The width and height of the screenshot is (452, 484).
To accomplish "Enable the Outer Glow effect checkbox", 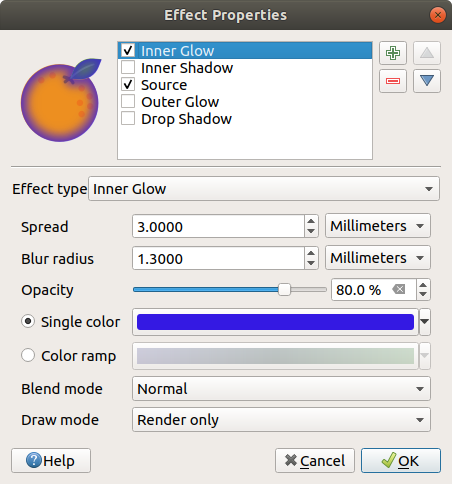I will click(x=128, y=101).
